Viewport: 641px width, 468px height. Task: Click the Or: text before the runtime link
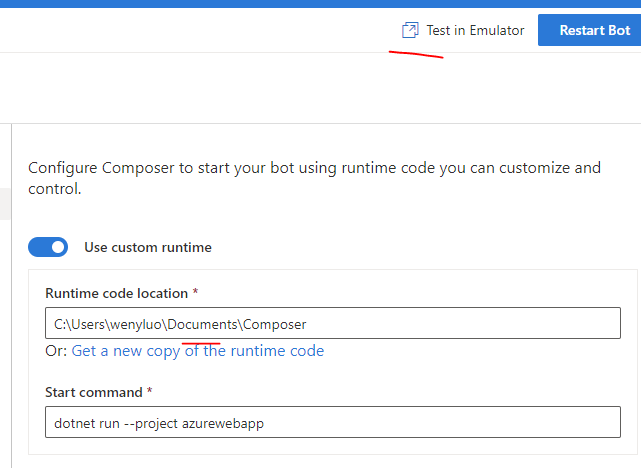click(x=56, y=351)
